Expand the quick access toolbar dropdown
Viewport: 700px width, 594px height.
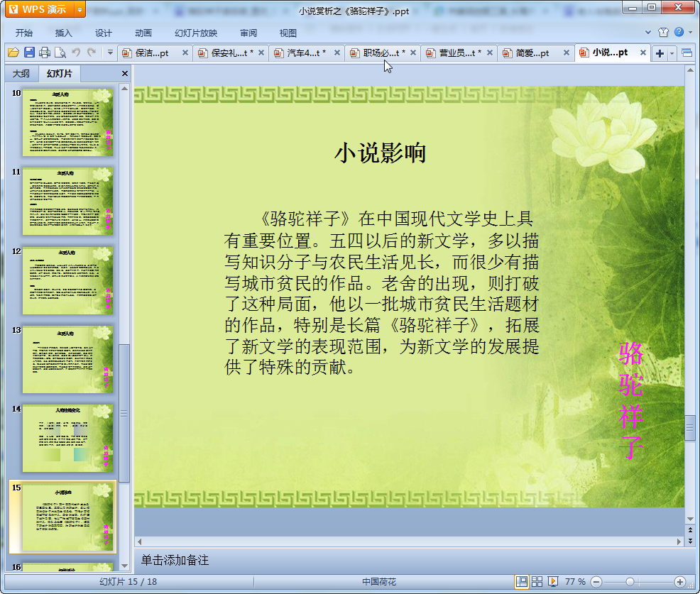(110, 53)
